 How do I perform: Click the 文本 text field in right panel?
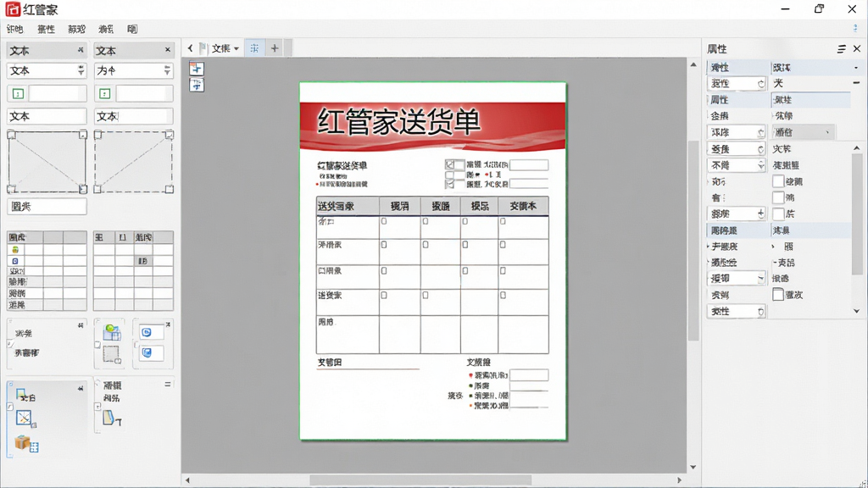point(133,116)
